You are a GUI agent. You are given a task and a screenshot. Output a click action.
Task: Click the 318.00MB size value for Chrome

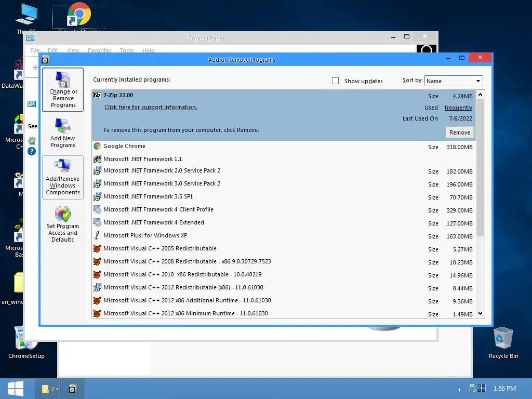(459, 147)
